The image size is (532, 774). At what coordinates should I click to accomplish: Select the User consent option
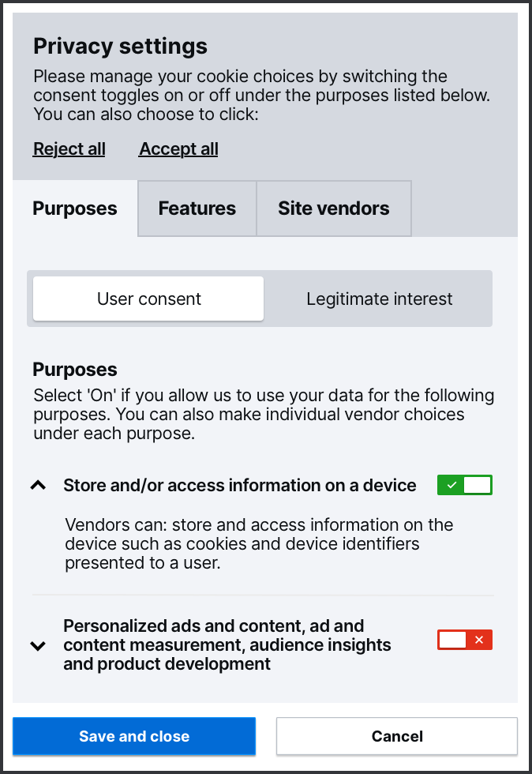tap(148, 299)
